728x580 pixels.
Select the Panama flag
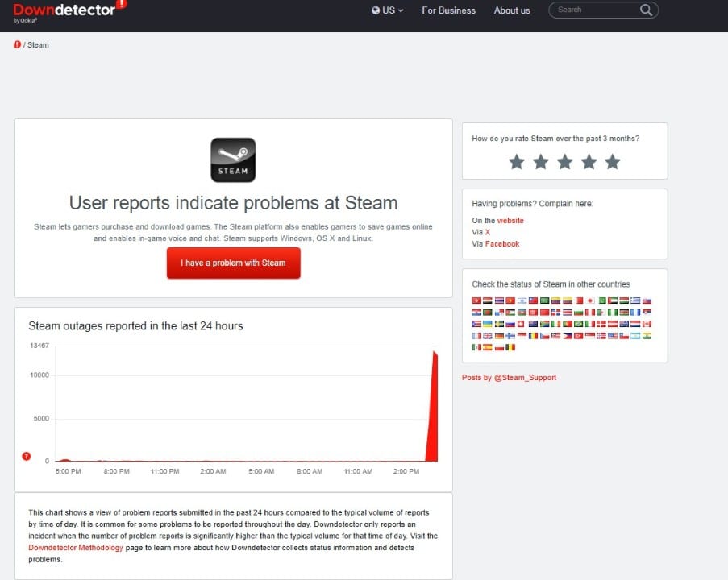coord(499,313)
